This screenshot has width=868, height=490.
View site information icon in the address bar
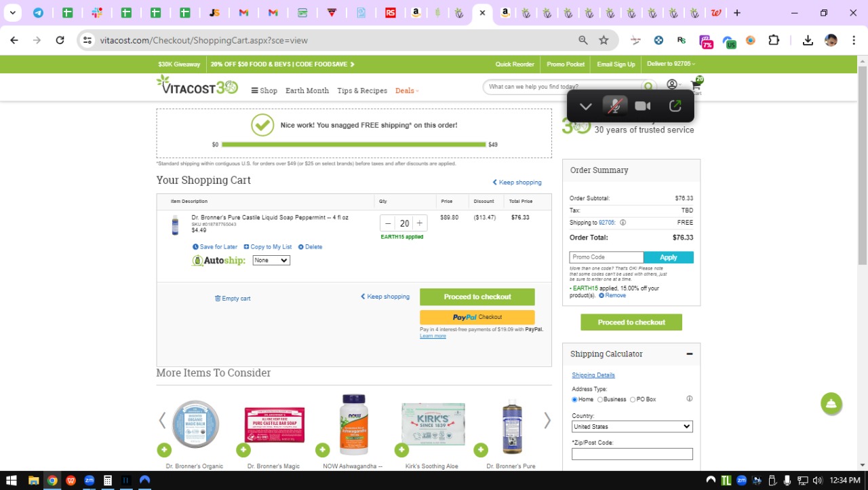(x=87, y=40)
